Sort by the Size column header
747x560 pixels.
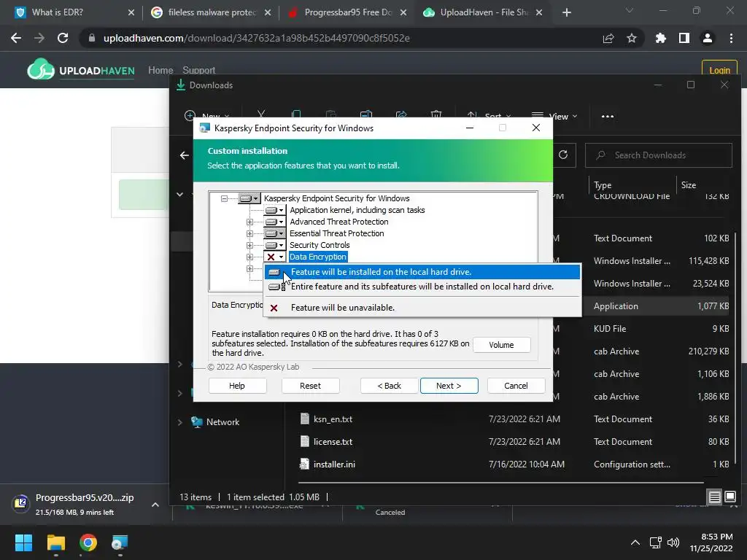click(689, 185)
